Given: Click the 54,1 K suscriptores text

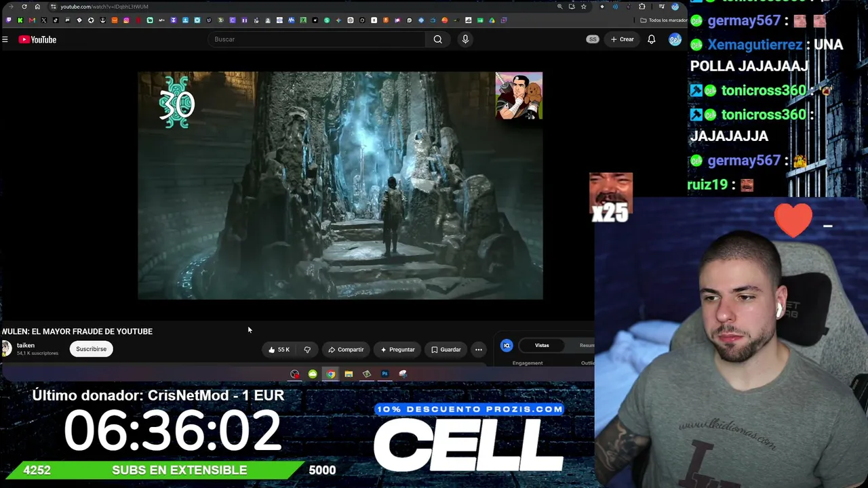Looking at the screenshot, I should coord(37,353).
